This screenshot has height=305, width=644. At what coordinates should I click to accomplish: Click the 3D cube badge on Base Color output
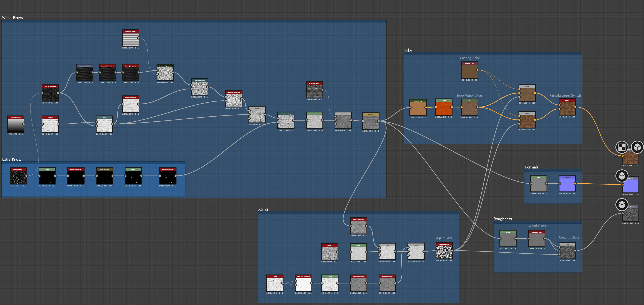click(637, 147)
